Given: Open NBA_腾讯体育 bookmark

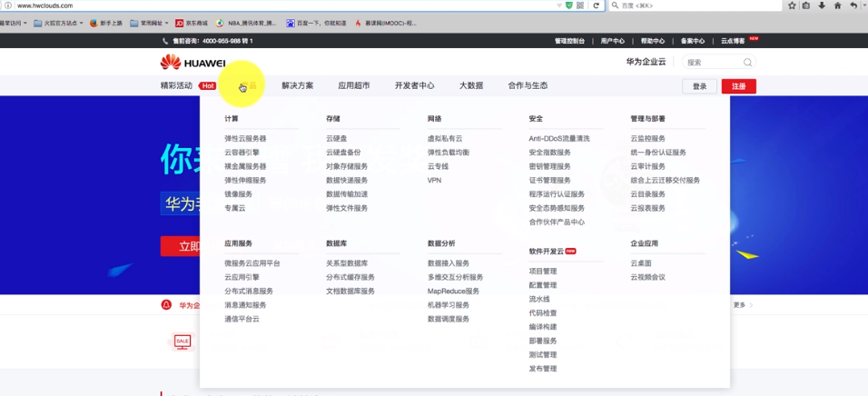Looking at the screenshot, I should pyautogui.click(x=246, y=24).
